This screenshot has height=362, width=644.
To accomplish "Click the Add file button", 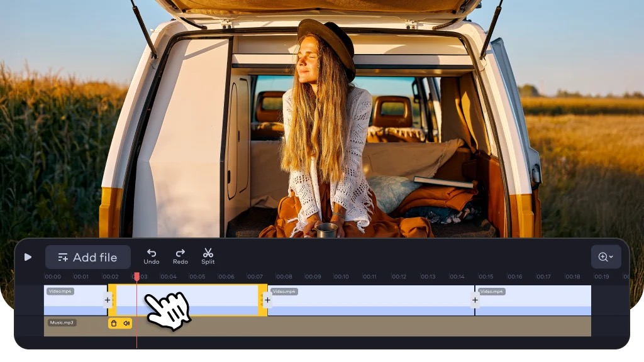I will (88, 257).
